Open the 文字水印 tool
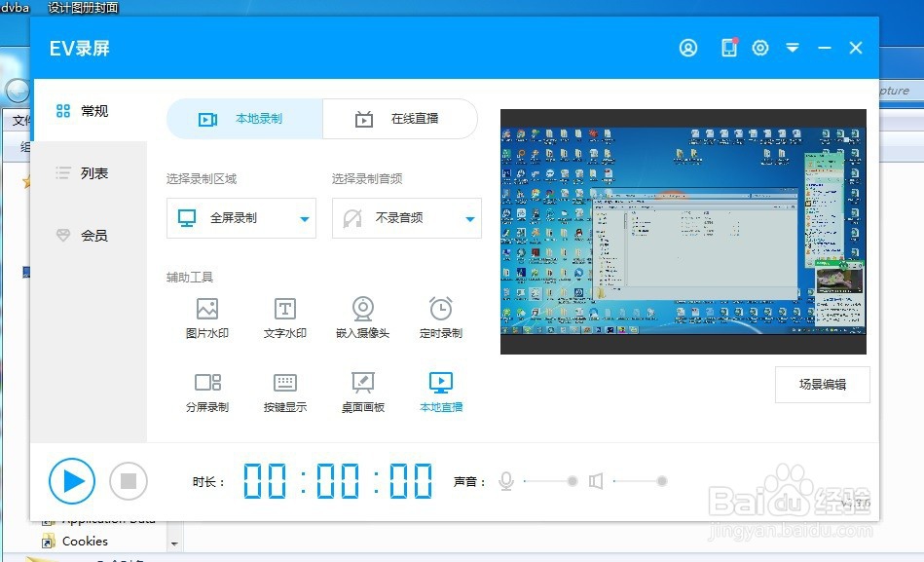Image resolution: width=924 pixels, height=562 pixels. (284, 318)
